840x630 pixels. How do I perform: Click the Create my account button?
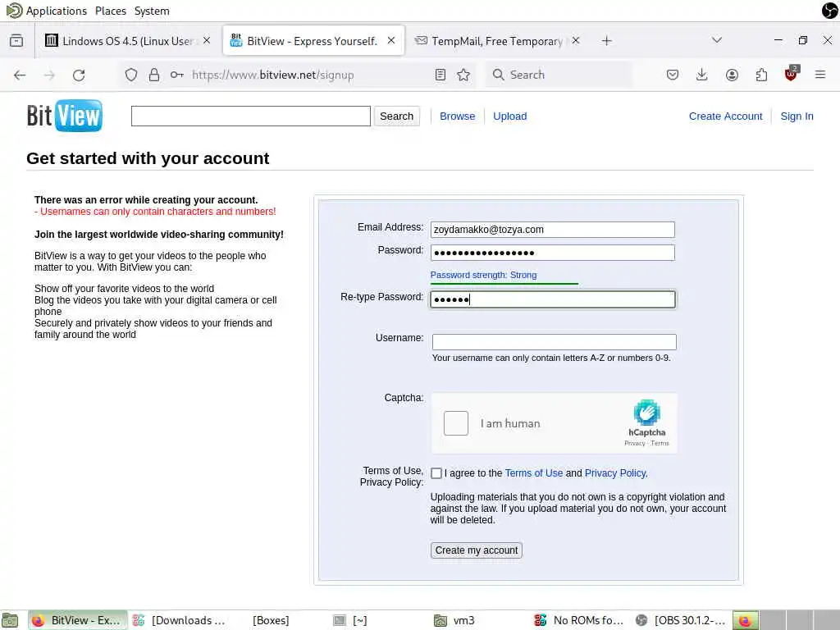click(477, 550)
